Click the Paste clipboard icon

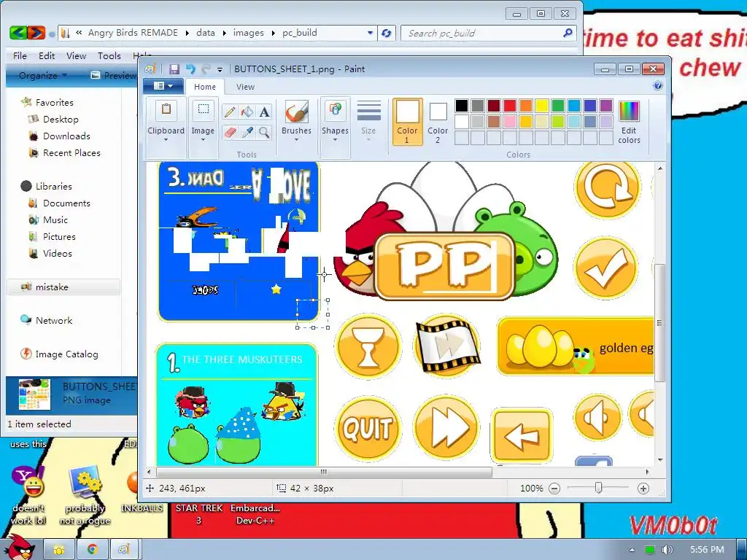point(166,111)
